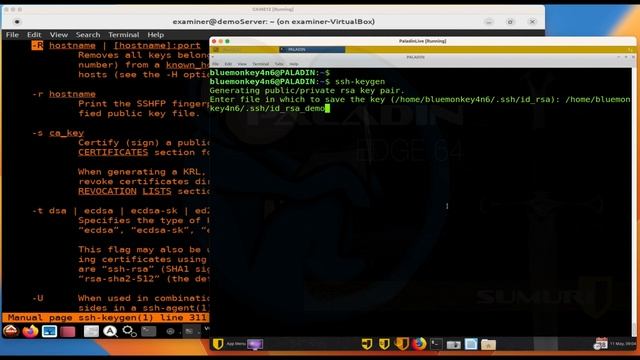Click the Manual page ssh-keygen(1) status line
640x360 pixels.
[105, 318]
